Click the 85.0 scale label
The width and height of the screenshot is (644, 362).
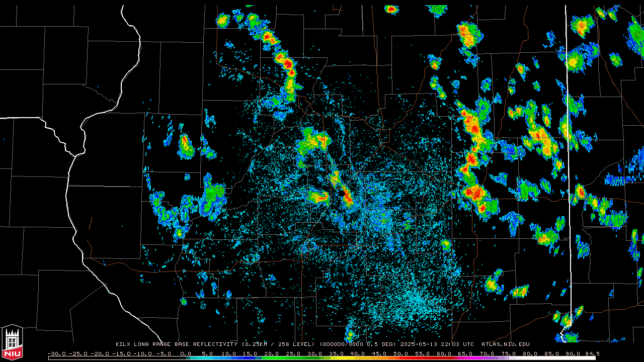click(x=551, y=354)
